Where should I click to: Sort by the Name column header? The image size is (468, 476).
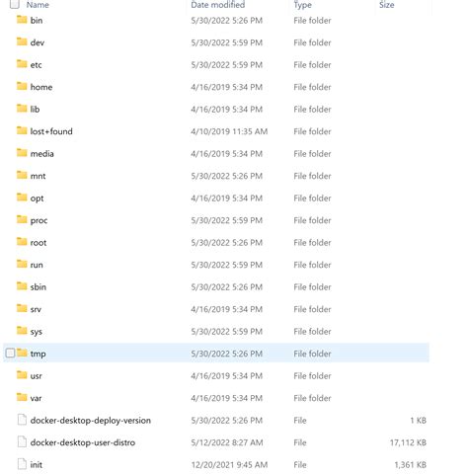pyautogui.click(x=38, y=5)
